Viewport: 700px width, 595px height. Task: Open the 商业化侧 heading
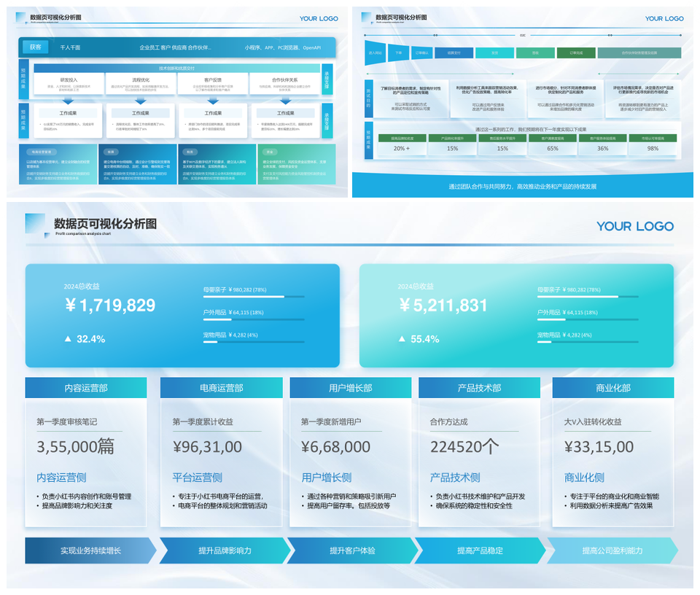pos(584,478)
